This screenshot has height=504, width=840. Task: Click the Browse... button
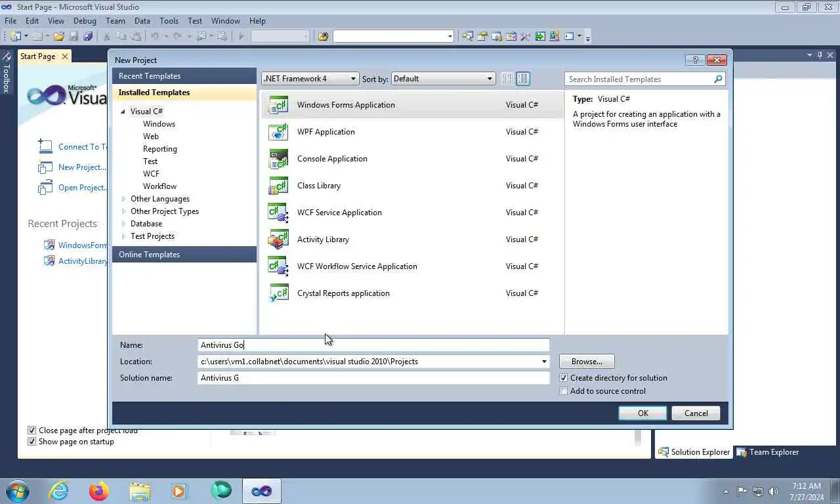click(x=587, y=362)
